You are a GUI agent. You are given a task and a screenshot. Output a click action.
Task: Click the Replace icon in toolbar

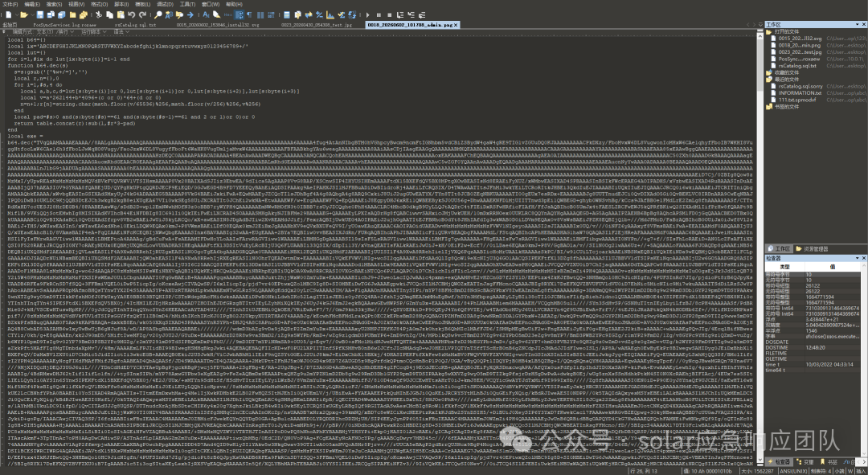click(169, 15)
